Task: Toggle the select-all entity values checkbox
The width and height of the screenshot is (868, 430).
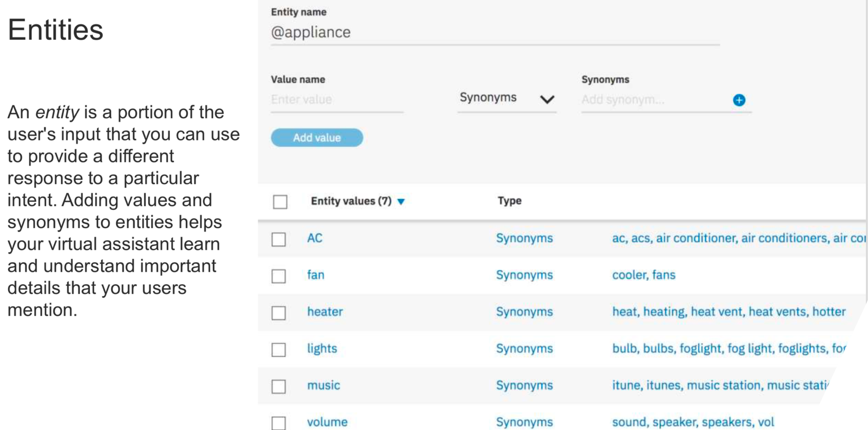Action: [x=280, y=201]
